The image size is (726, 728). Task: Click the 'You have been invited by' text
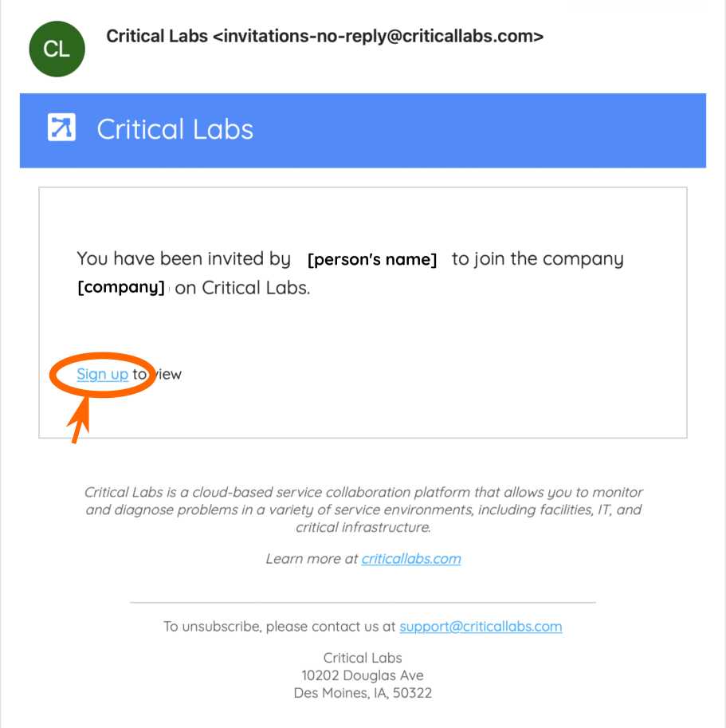(x=184, y=259)
